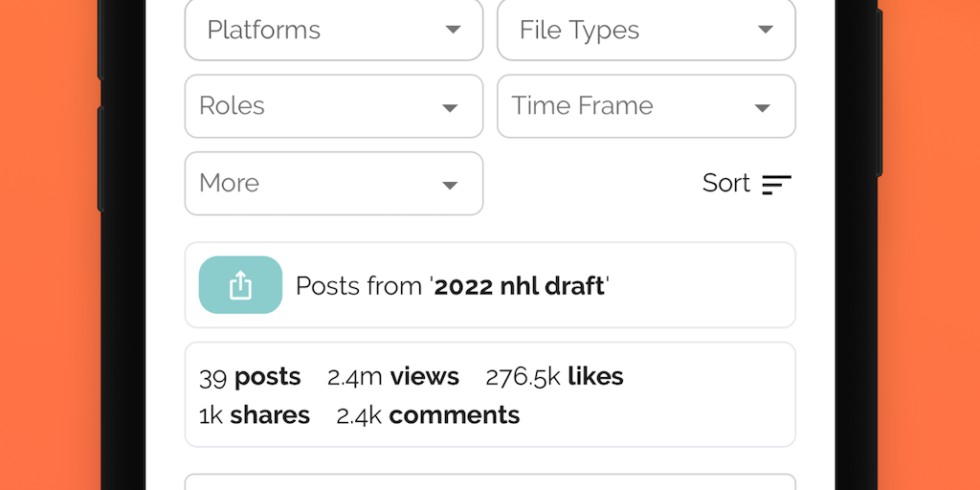This screenshot has height=490, width=980.
Task: Tap the Sort text label
Action: (x=726, y=183)
